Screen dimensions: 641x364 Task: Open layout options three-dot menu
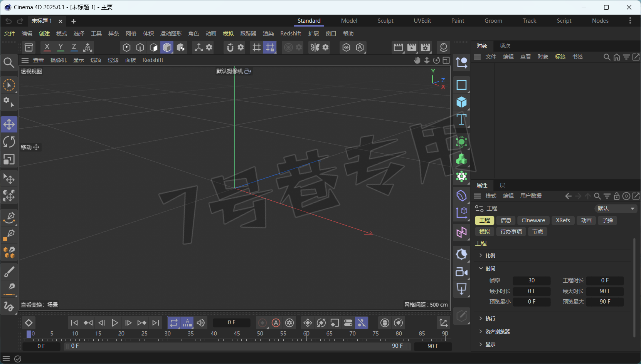tap(630, 20)
